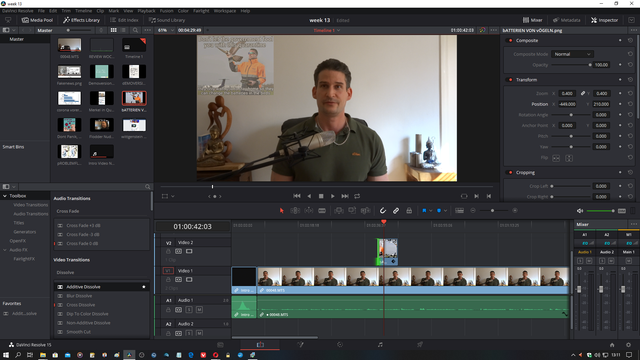The image size is (640, 360).
Task: Open the Fairlight menu
Action: (x=201, y=11)
